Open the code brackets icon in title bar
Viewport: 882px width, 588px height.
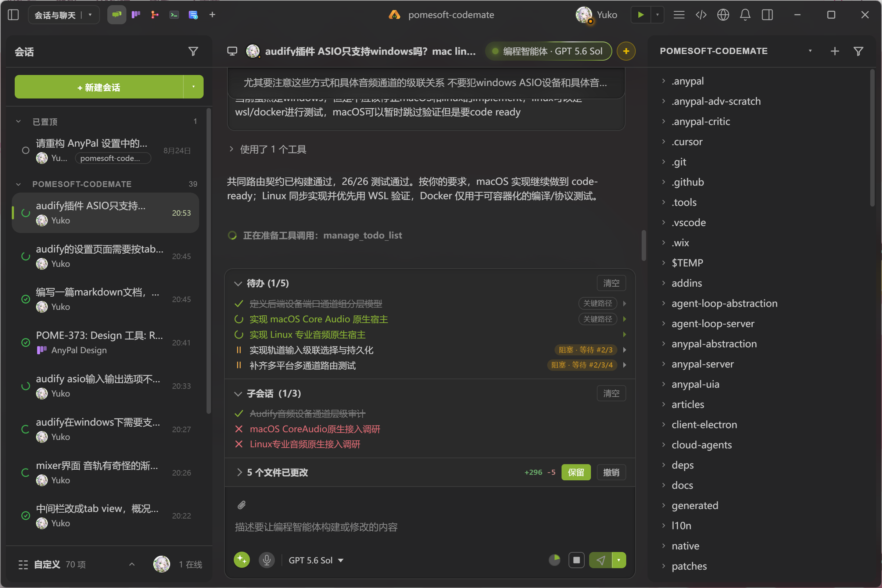(701, 15)
